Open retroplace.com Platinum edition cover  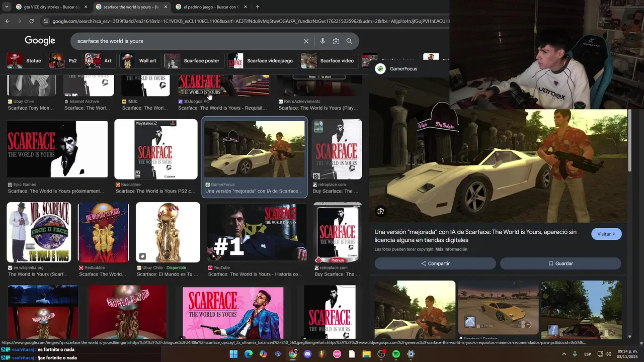tap(338, 232)
